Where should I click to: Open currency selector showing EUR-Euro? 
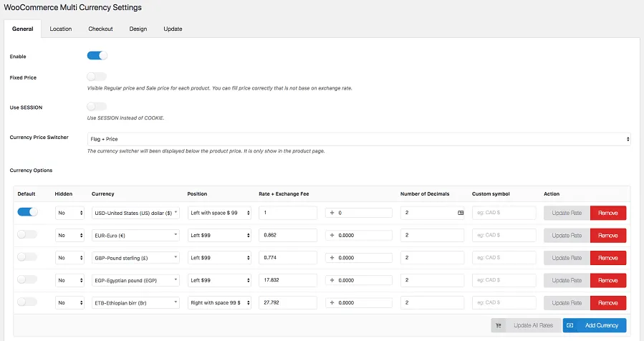click(135, 236)
